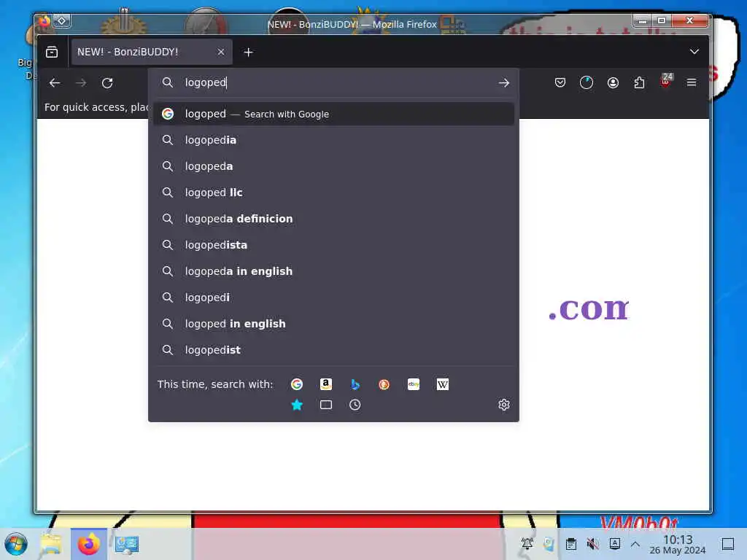Open search settings gear
The image size is (747, 560).
[x=503, y=405]
